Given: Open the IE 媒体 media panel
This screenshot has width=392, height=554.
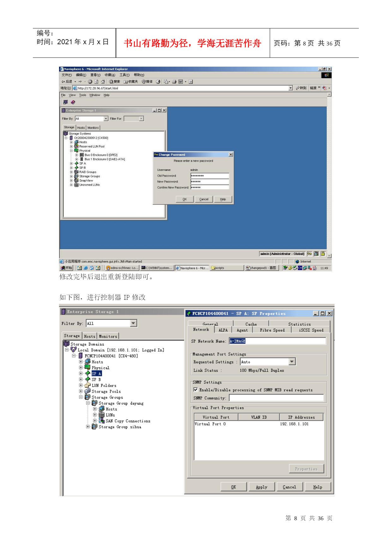Looking at the screenshot, I should click(147, 81).
